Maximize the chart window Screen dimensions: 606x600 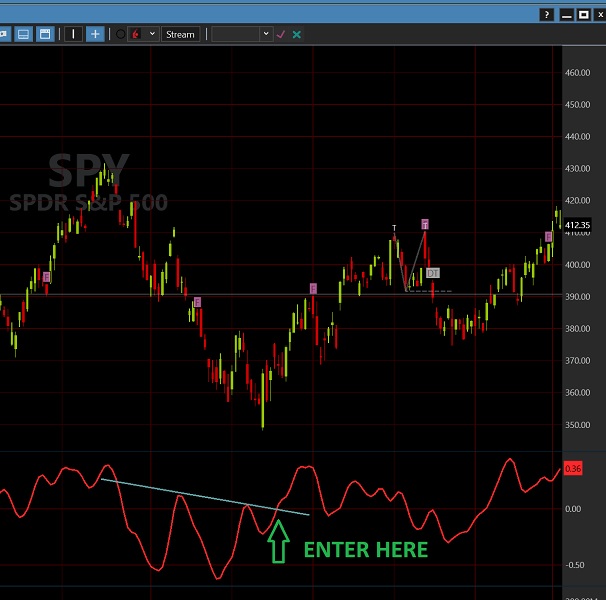pyautogui.click(x=584, y=15)
